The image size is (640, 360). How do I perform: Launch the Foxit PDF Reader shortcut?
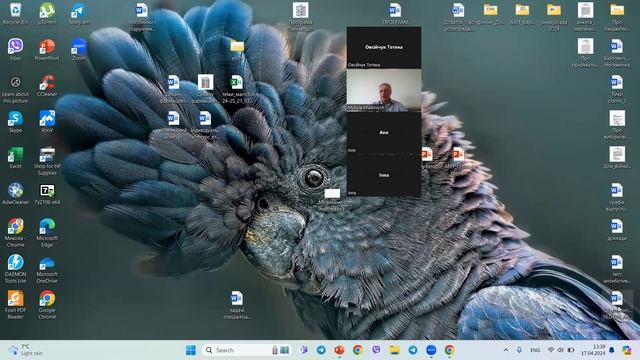(15, 304)
